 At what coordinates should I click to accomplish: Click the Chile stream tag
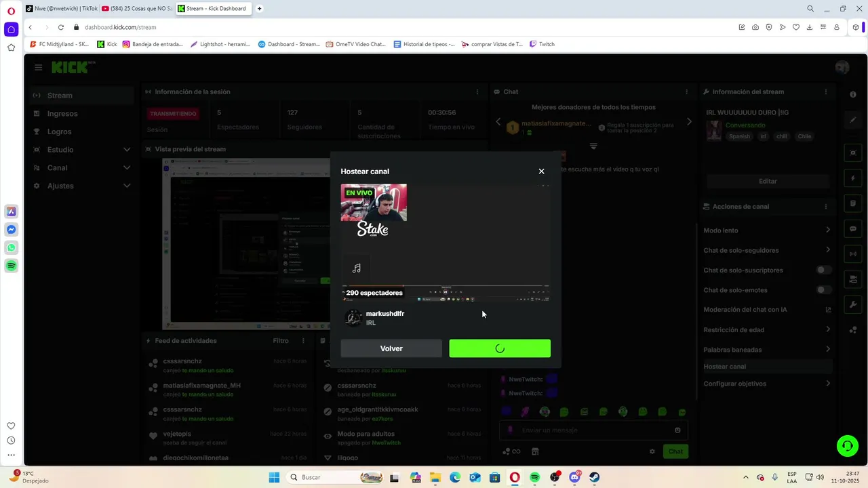pos(804,136)
